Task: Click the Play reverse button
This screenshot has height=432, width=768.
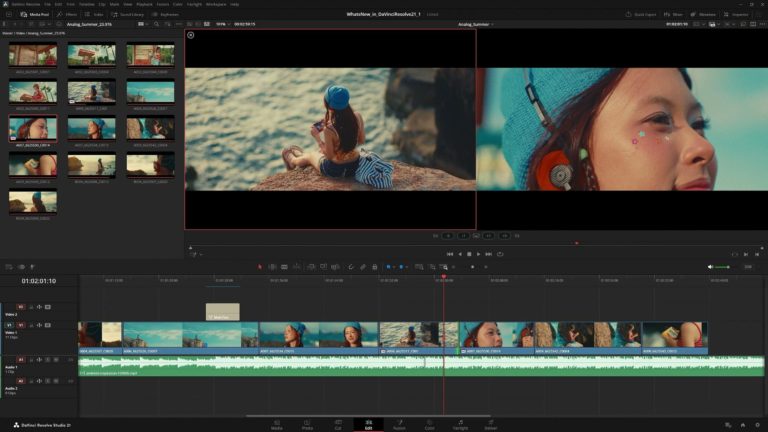Action: click(459, 254)
